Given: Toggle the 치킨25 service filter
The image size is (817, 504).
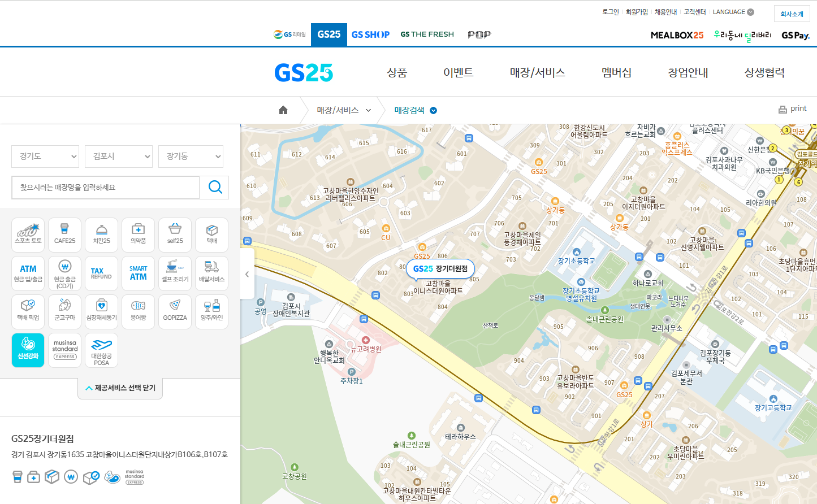Looking at the screenshot, I should (101, 235).
